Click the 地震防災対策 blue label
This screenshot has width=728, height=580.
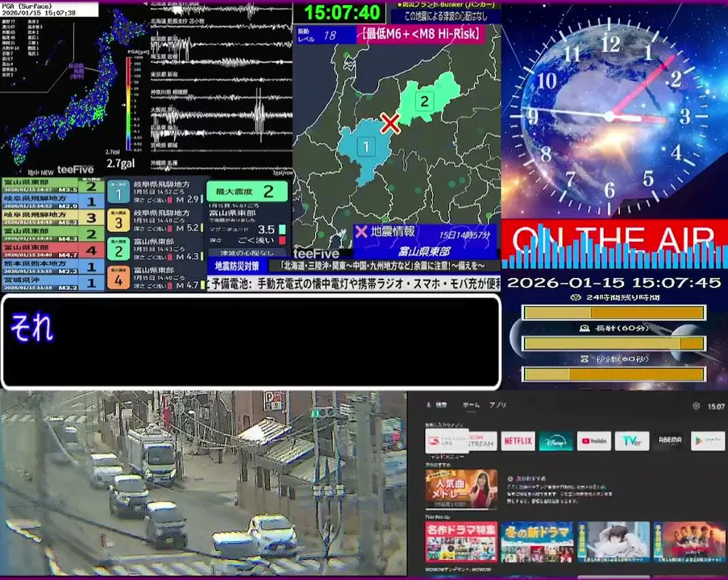pyautogui.click(x=237, y=267)
